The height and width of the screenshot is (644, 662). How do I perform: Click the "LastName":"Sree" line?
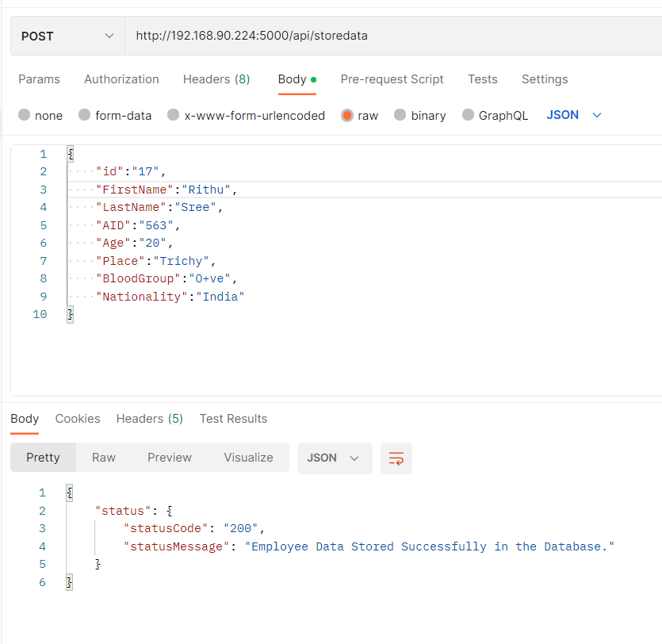click(x=159, y=207)
